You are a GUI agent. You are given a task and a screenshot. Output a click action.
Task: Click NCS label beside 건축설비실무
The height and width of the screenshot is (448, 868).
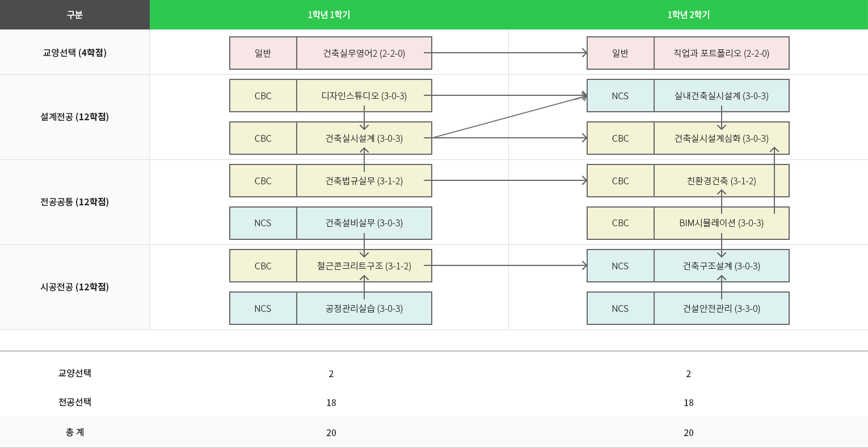pyautogui.click(x=263, y=223)
